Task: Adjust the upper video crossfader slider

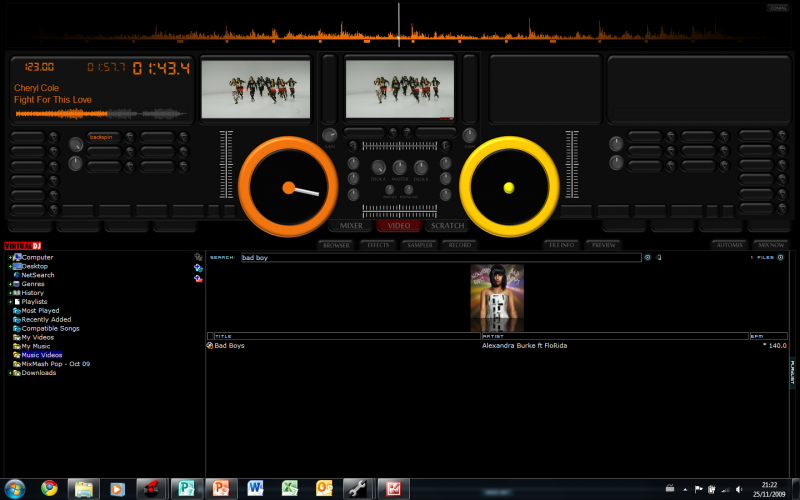Action: 399,146
